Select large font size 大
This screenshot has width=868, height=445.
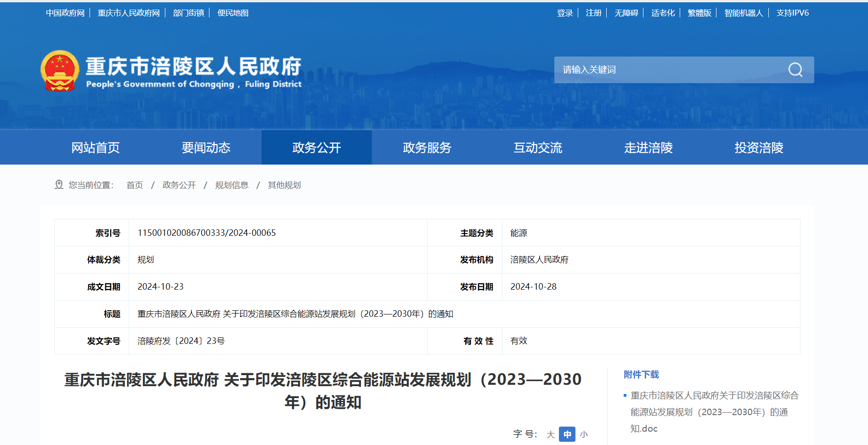550,434
